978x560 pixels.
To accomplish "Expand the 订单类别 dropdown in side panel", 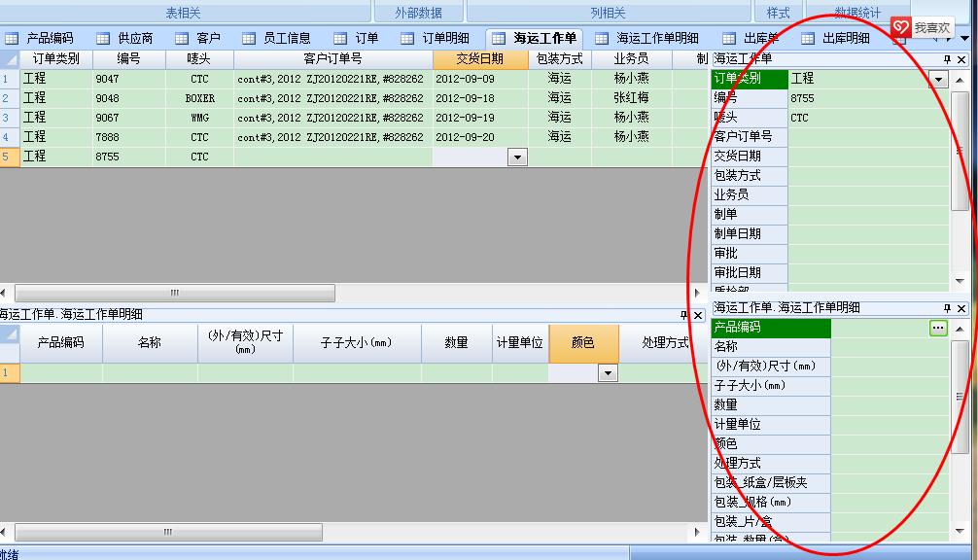I will 938,80.
